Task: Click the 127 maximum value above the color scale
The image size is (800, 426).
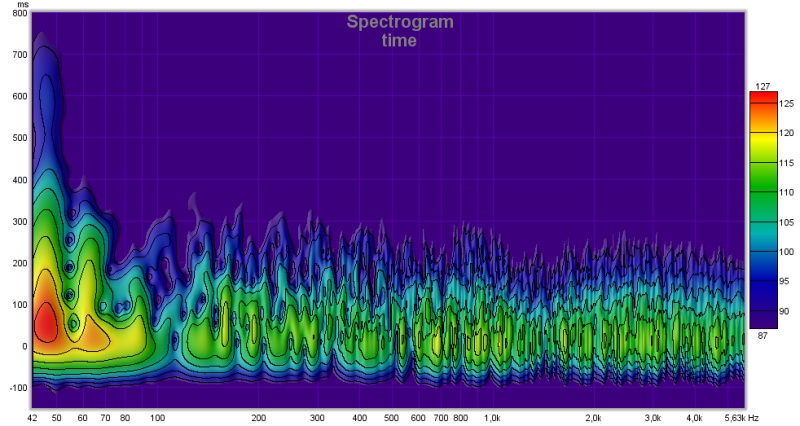Action: [x=762, y=87]
